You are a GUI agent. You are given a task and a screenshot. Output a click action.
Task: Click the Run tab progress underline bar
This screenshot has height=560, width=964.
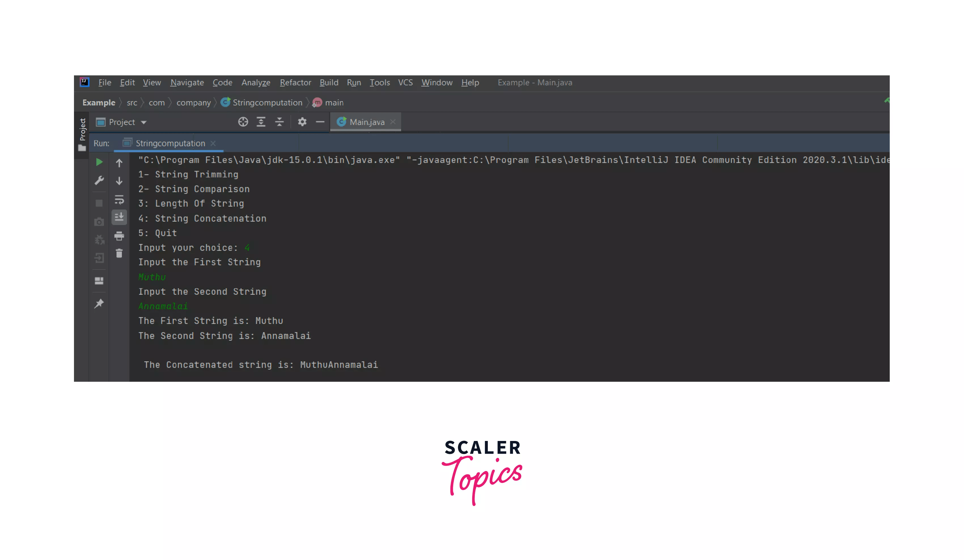point(168,151)
